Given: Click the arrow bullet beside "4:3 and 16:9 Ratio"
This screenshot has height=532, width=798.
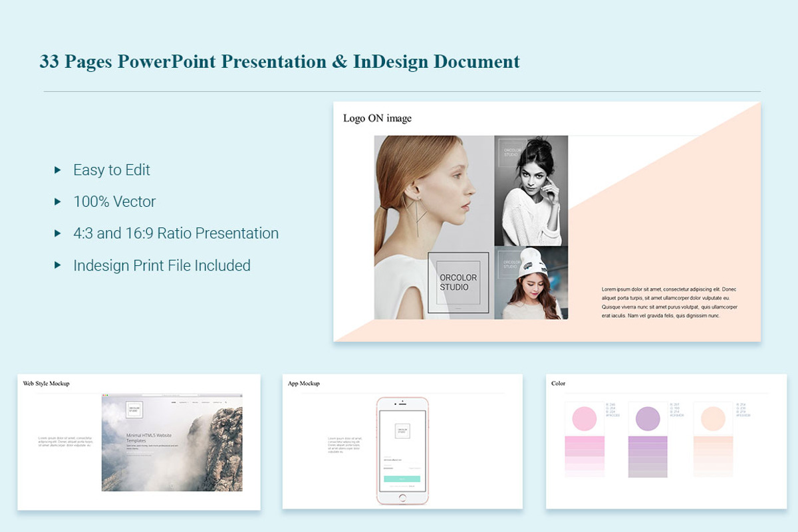Looking at the screenshot, I should (58, 233).
